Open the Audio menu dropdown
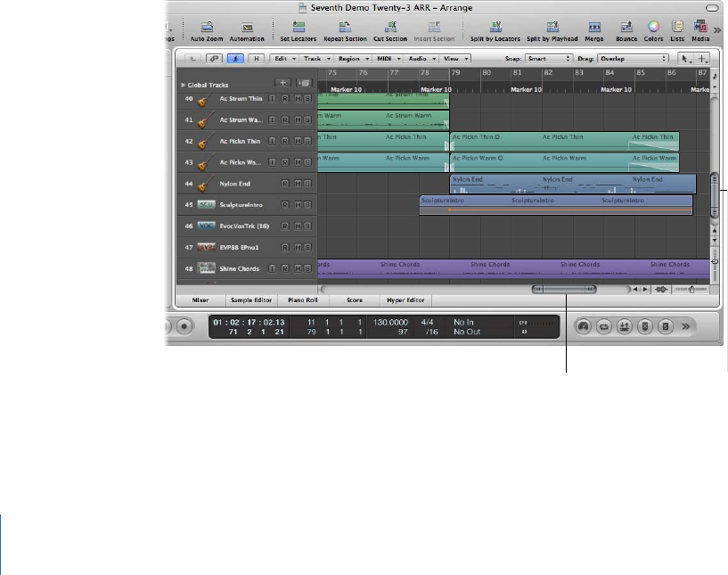The image size is (728, 575). tap(421, 59)
